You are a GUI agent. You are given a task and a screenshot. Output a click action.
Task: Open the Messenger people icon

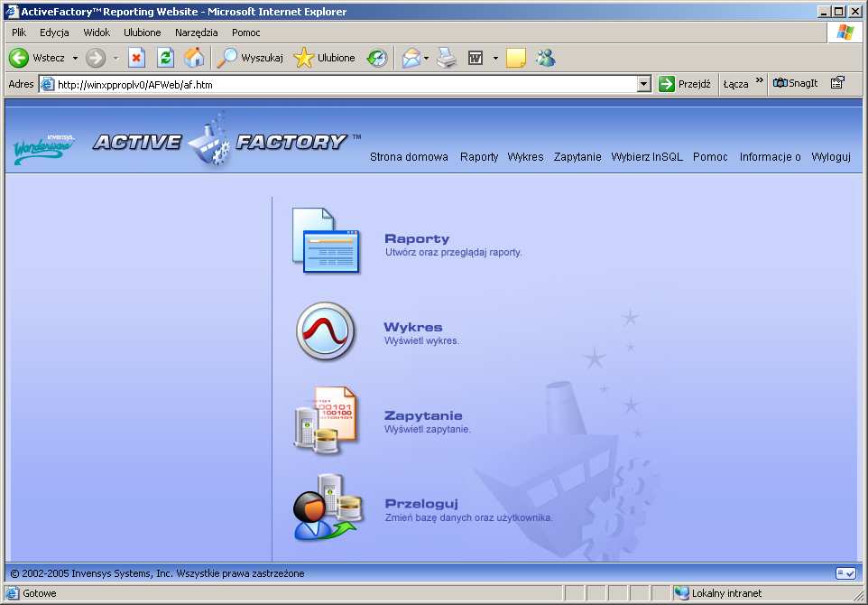point(545,58)
